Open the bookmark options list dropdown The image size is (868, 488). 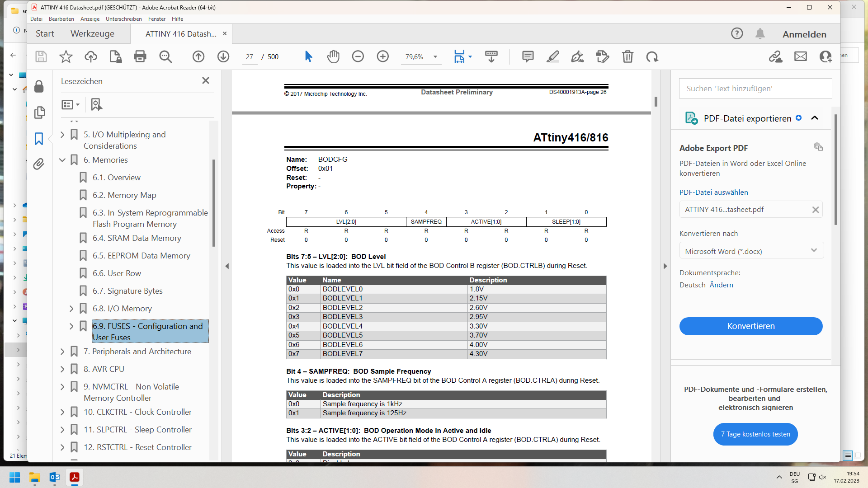pyautogui.click(x=70, y=104)
